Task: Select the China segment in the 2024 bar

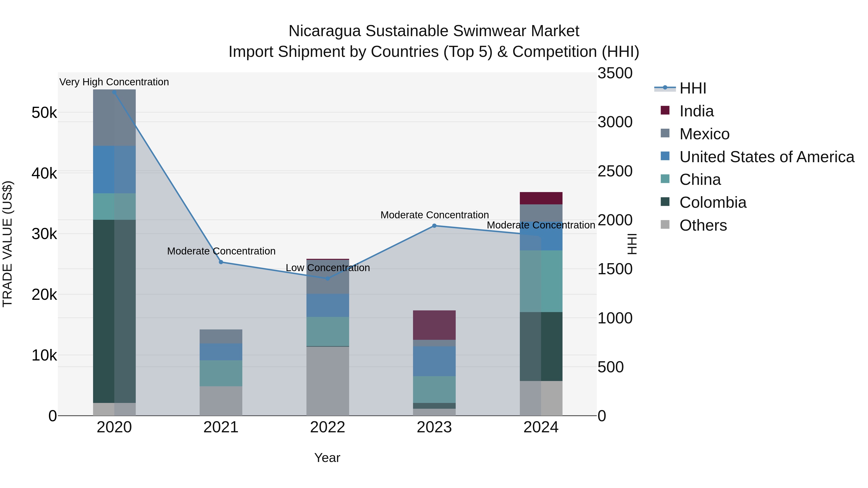Action: (x=541, y=281)
